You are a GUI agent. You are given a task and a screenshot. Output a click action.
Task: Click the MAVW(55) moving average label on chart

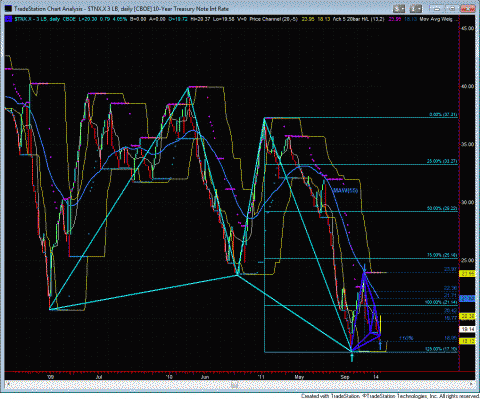click(x=345, y=191)
